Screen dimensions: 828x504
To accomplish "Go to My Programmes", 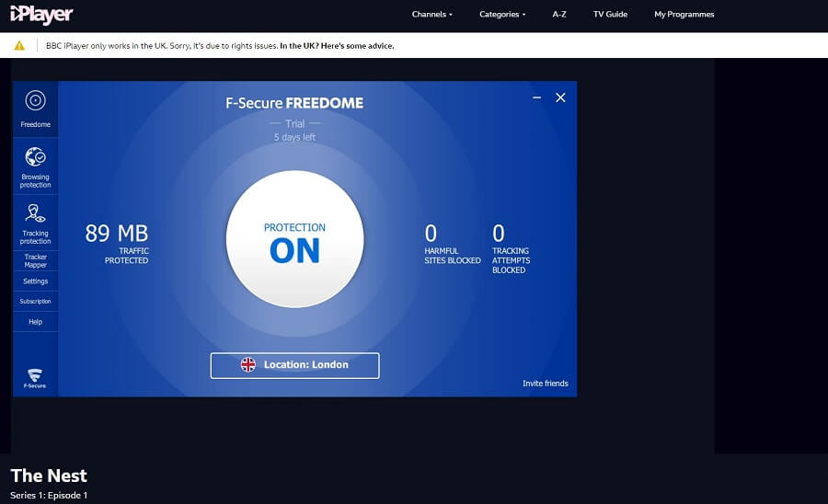I will click(x=684, y=14).
